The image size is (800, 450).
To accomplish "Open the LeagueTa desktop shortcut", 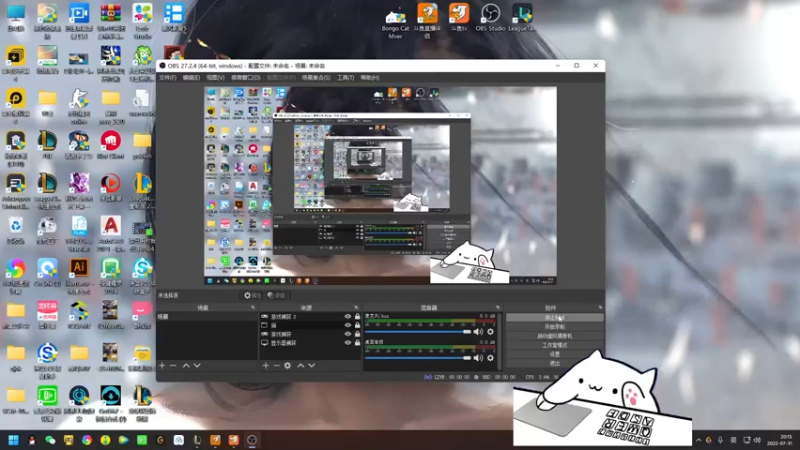I will click(521, 18).
